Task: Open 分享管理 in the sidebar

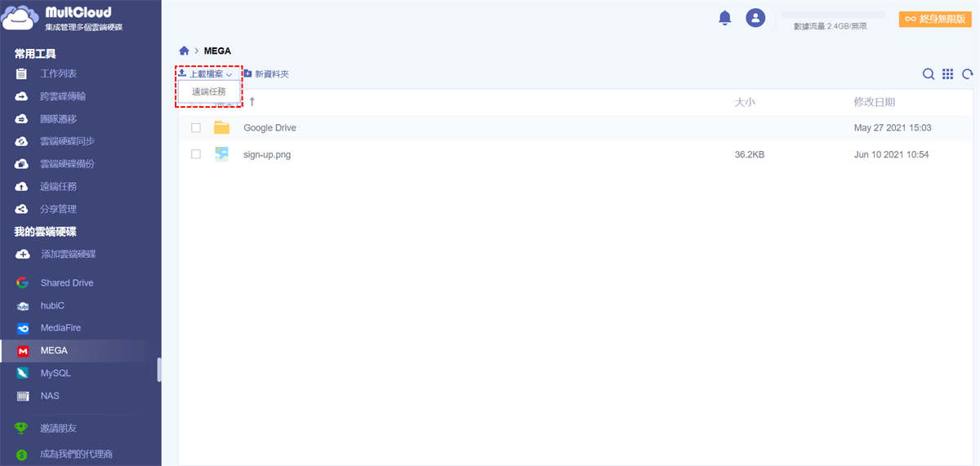Action: [x=59, y=209]
